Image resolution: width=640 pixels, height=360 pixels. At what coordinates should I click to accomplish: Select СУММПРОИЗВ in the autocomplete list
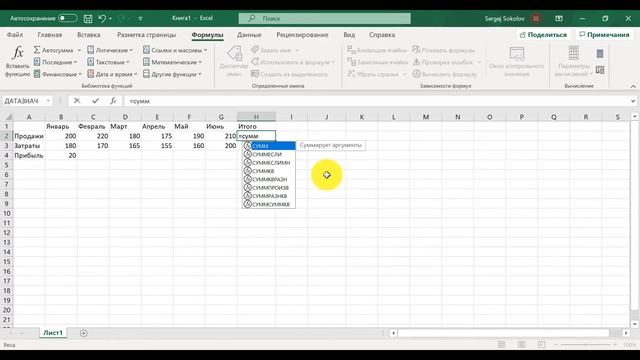click(269, 188)
